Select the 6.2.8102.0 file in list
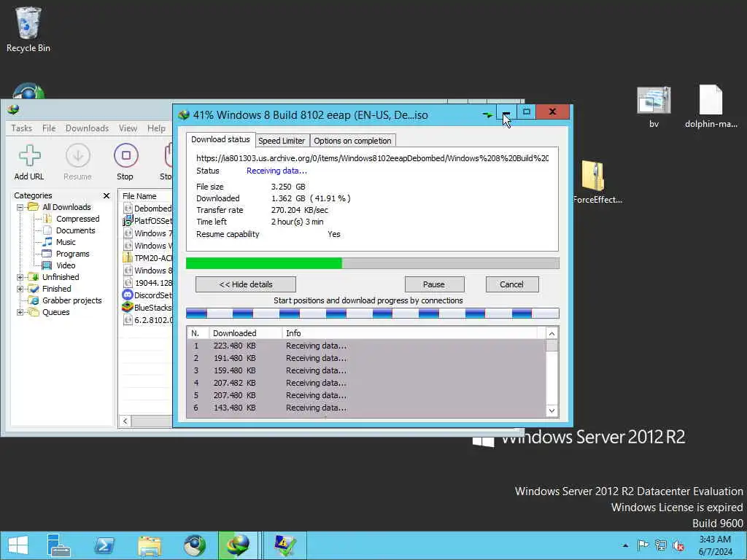 click(x=147, y=320)
